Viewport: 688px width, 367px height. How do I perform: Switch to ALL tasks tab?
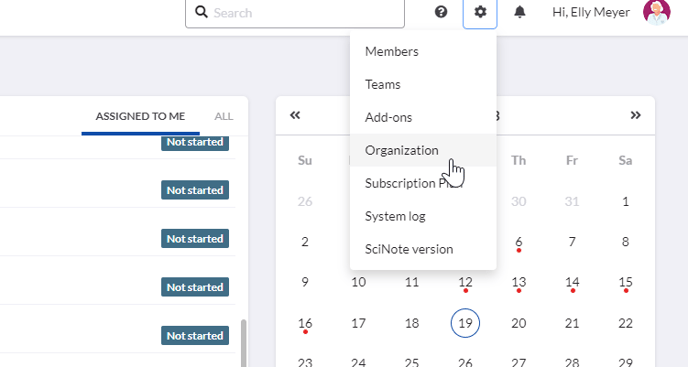pyautogui.click(x=224, y=116)
